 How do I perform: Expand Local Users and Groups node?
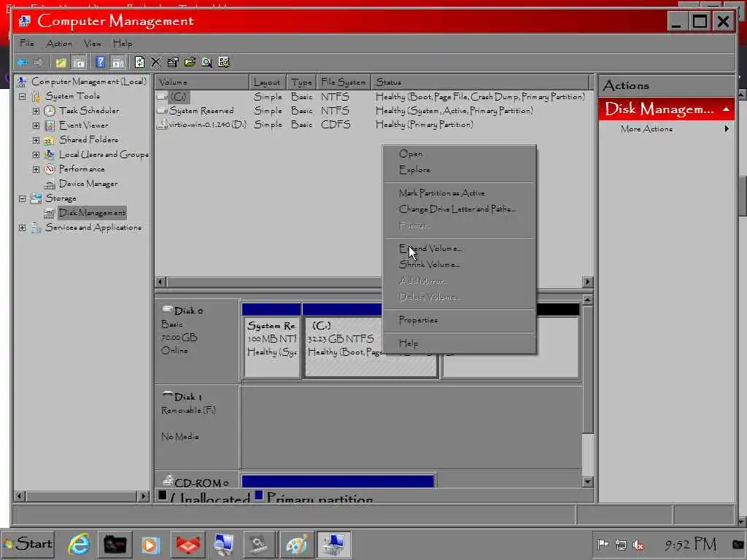coord(36,155)
